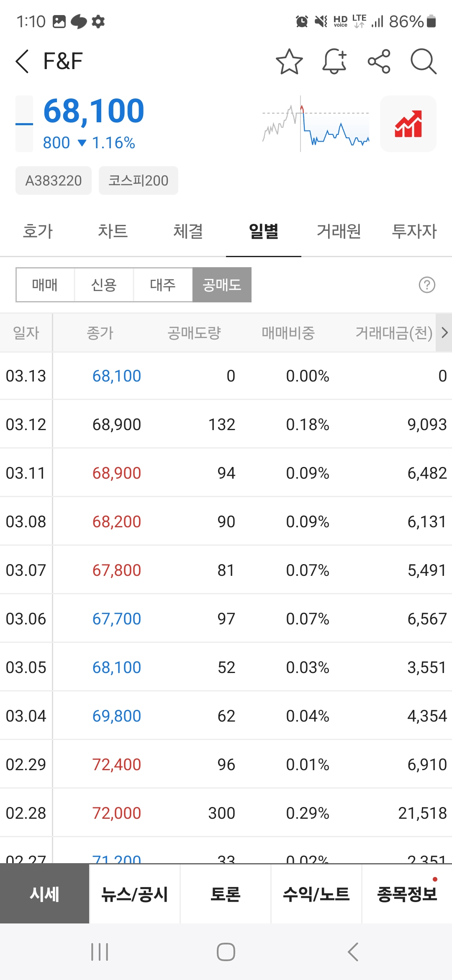Tap closing price 72,400 on 02.29
This screenshot has width=452, height=980.
(117, 764)
